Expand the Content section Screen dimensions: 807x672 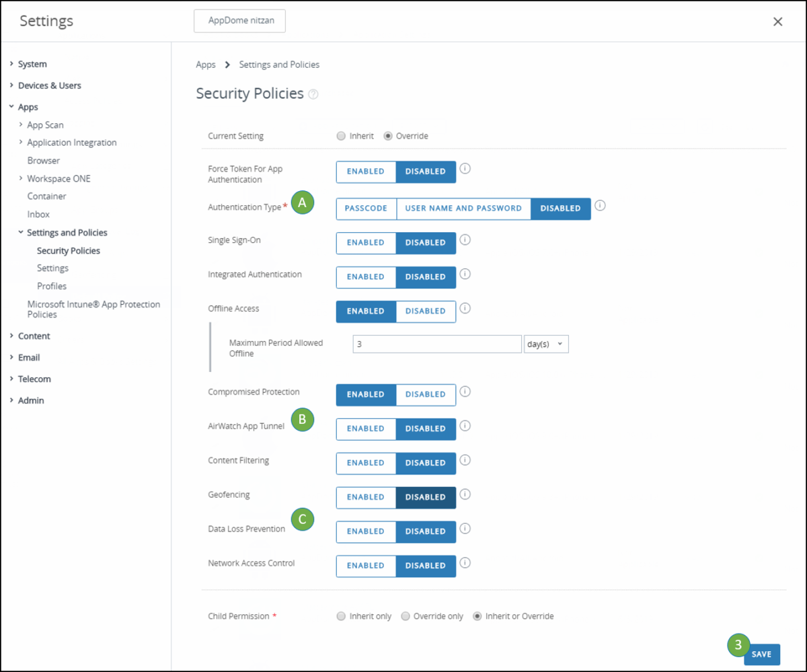(34, 336)
